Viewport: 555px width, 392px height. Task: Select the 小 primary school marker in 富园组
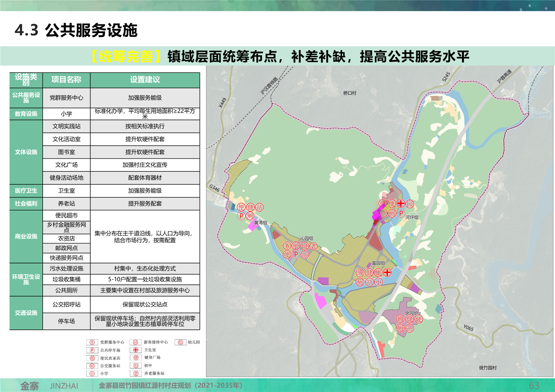[x=378, y=282]
